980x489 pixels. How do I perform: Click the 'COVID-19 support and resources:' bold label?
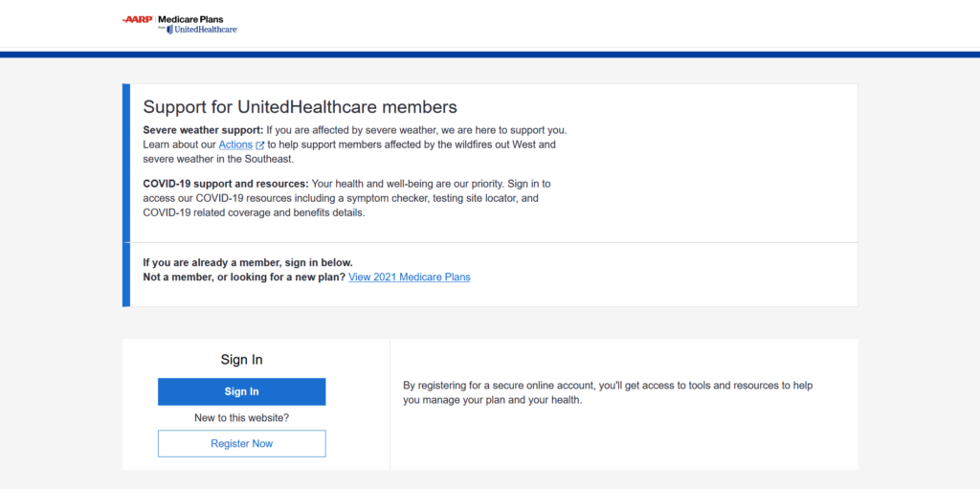click(x=226, y=184)
